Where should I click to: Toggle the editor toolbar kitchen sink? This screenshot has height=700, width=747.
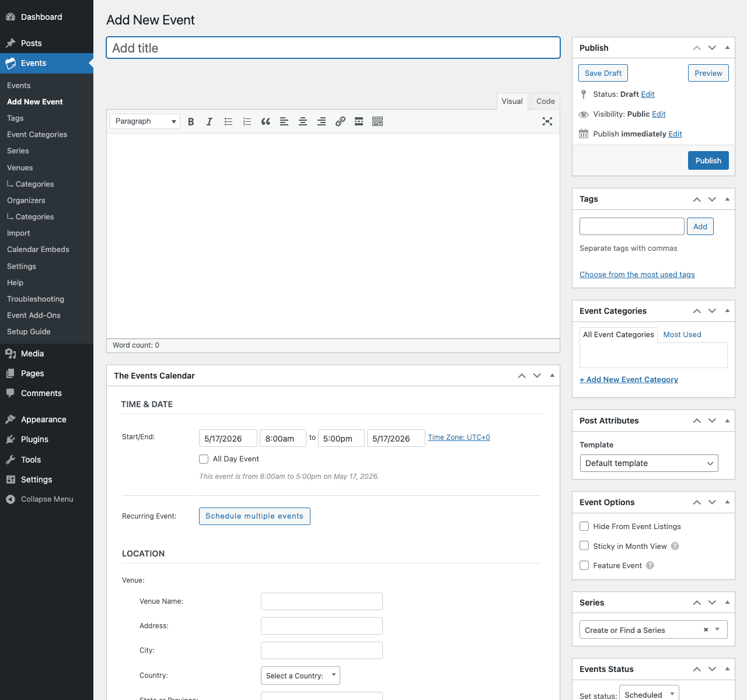point(378,121)
